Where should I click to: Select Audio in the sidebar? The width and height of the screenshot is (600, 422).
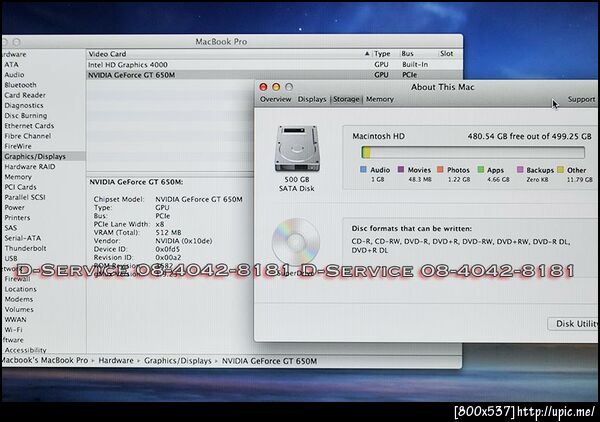[14, 75]
